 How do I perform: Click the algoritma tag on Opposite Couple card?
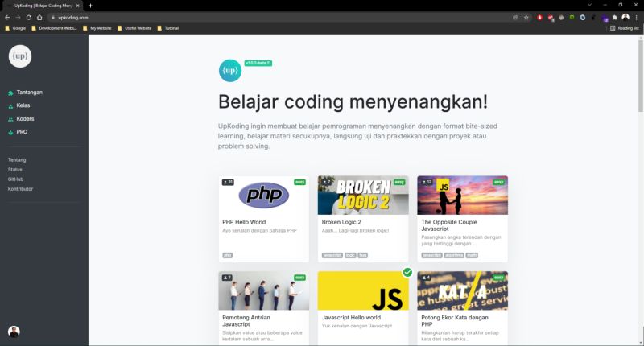click(454, 255)
